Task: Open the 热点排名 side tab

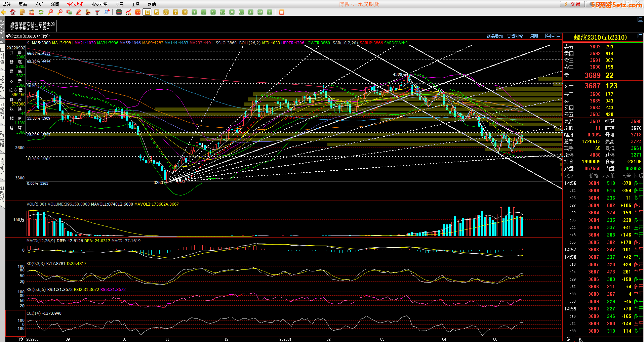Action: click(x=2, y=166)
